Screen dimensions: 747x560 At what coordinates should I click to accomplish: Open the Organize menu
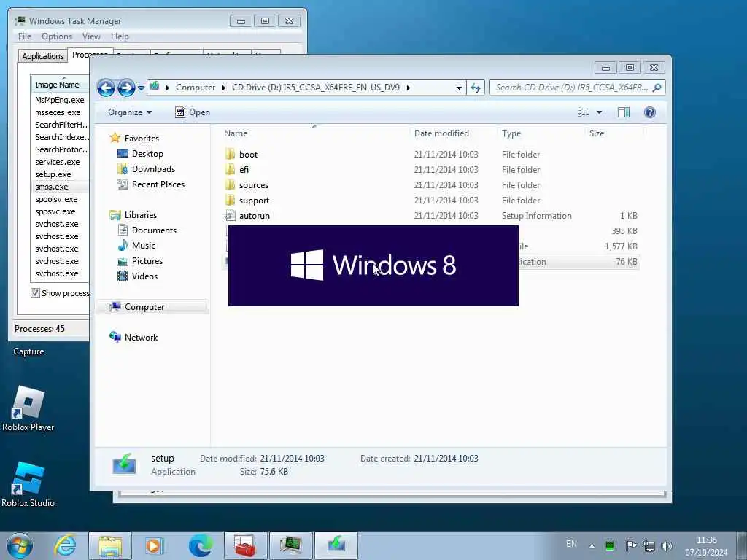130,112
